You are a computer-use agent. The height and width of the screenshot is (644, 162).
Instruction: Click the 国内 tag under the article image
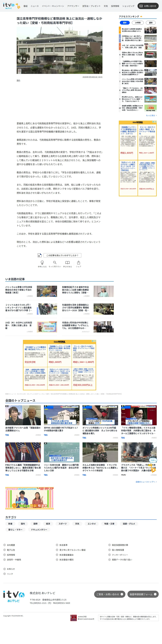tap(19, 80)
